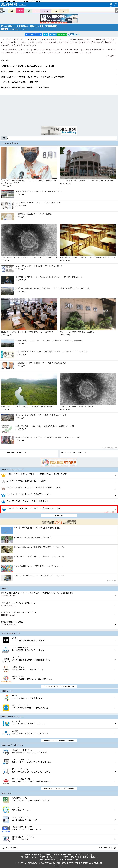Viewport: 118px width, 868px height.
Task: Open the search icon in the top header
Action: pyautogui.click(x=111, y=5)
